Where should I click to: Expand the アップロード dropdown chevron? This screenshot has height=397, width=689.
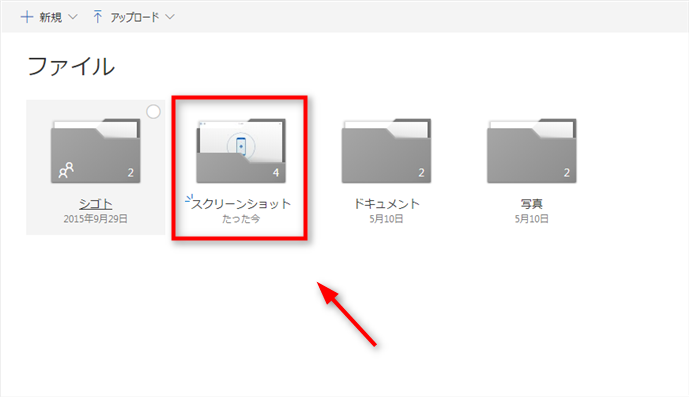pos(170,17)
